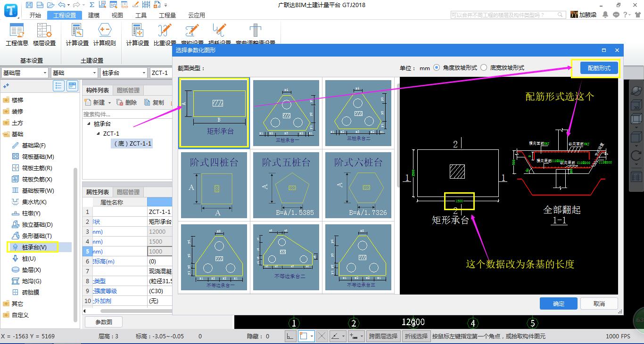Screen dimensions: 644x344
Task: Select 底宽放坡形式 radio button
Action: click(484, 68)
